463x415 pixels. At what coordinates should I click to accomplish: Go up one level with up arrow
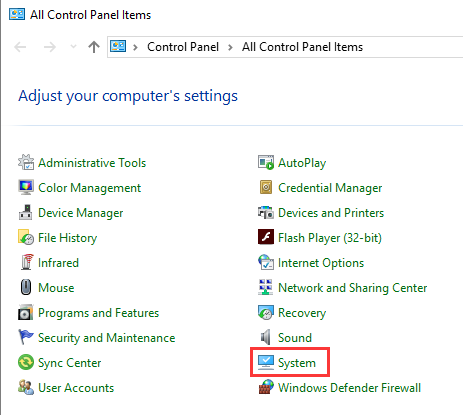click(x=94, y=47)
